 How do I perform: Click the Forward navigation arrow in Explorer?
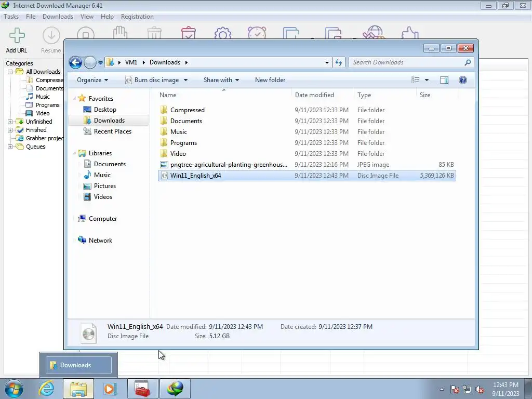click(x=90, y=62)
